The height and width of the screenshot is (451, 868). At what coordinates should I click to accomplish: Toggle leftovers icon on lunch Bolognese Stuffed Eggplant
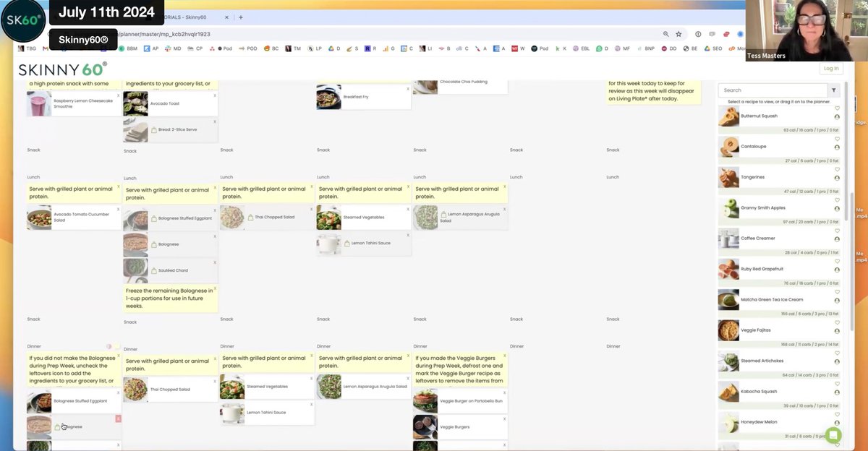point(154,218)
